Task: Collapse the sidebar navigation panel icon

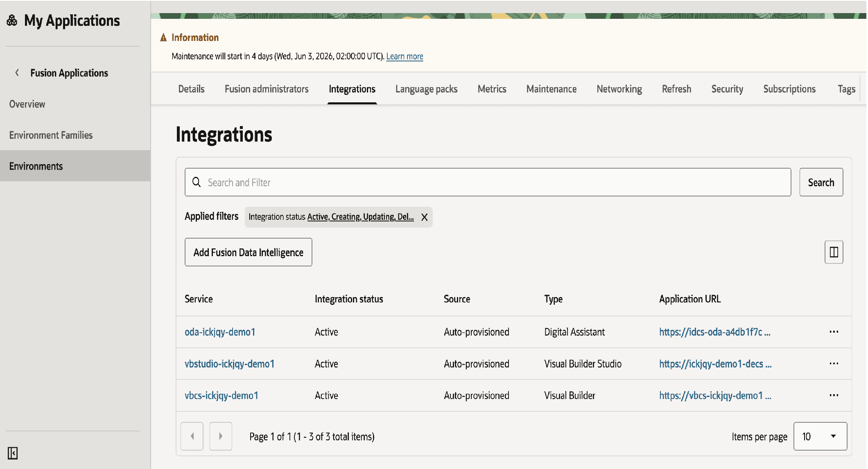Action: pyautogui.click(x=13, y=453)
